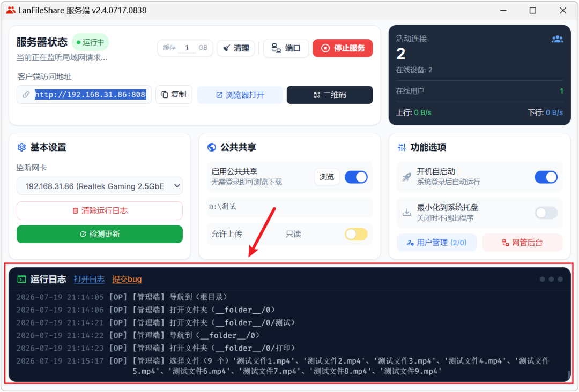Open the 监听网卡 network adapter dropdown
This screenshot has height=392, width=579.
point(100,186)
